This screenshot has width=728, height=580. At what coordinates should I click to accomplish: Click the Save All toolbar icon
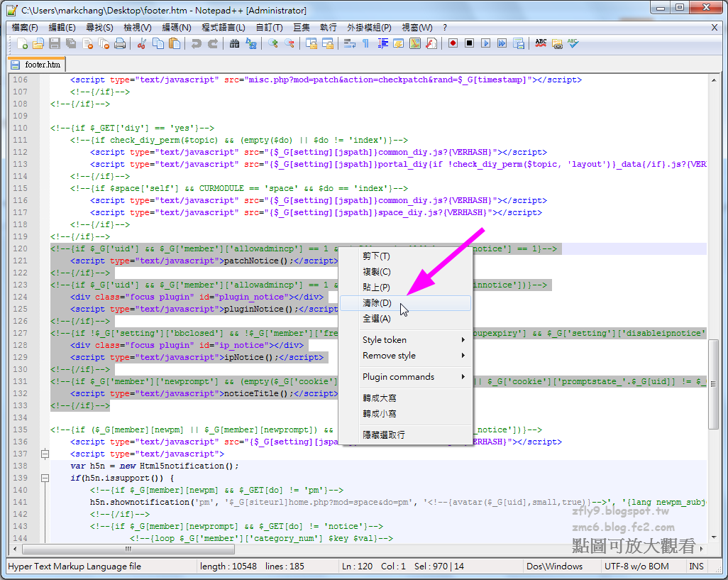(x=71, y=43)
